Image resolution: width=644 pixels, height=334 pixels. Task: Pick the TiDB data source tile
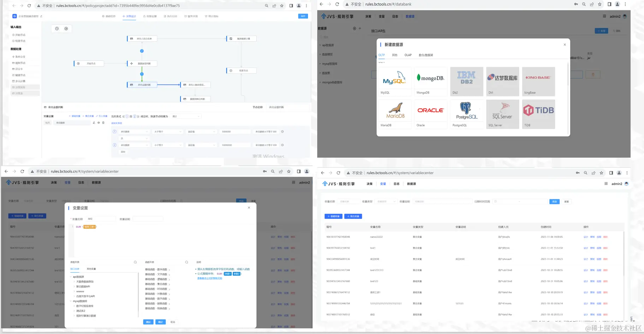tap(538, 114)
